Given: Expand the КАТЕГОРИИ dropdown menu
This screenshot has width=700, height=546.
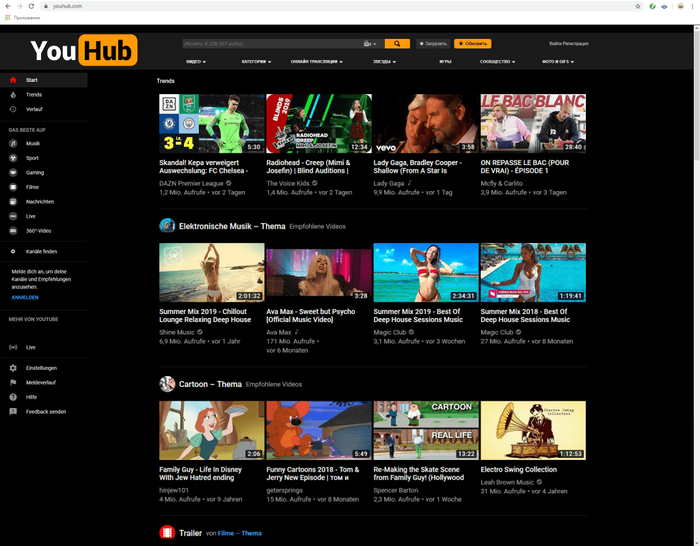Looking at the screenshot, I should (256, 61).
